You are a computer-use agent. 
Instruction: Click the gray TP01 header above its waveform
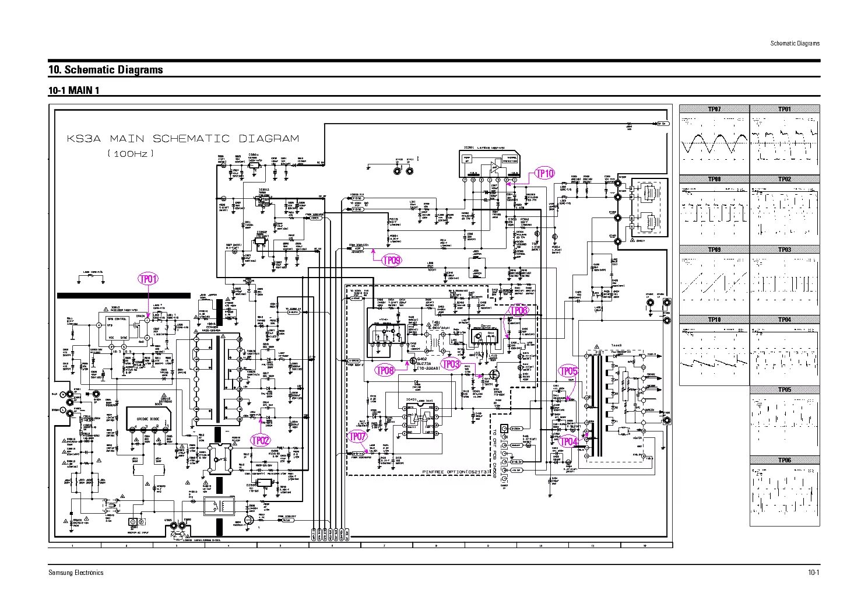point(785,109)
